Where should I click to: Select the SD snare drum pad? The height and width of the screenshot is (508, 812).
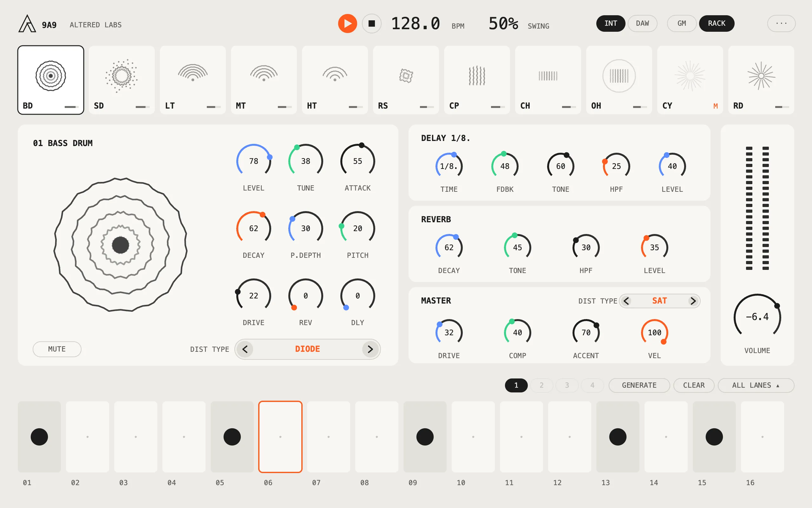coord(122,80)
